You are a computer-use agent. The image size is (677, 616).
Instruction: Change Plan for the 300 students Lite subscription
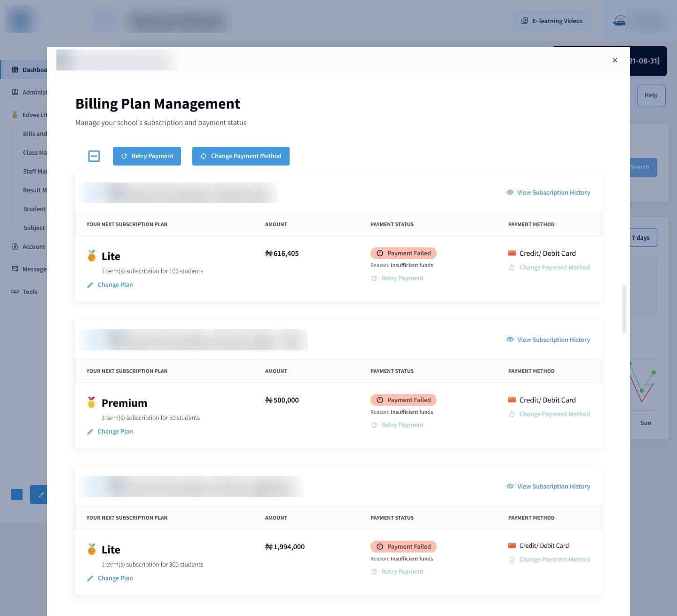(x=110, y=578)
